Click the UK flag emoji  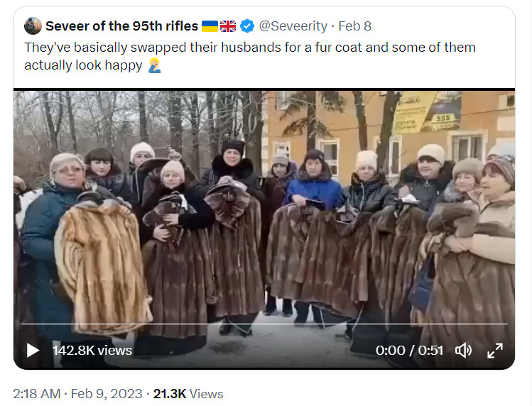(x=228, y=26)
